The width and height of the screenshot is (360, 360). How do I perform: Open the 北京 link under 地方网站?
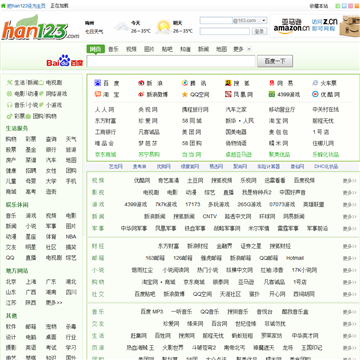coord(11,282)
